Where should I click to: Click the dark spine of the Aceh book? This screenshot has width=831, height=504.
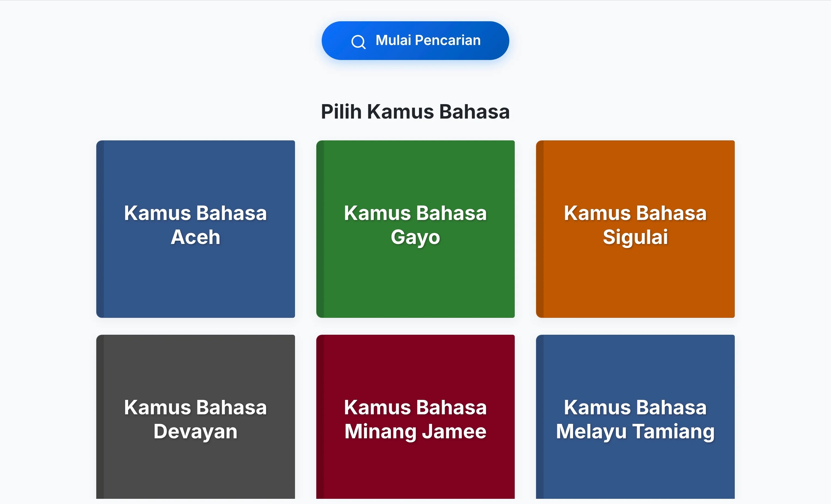click(100, 229)
